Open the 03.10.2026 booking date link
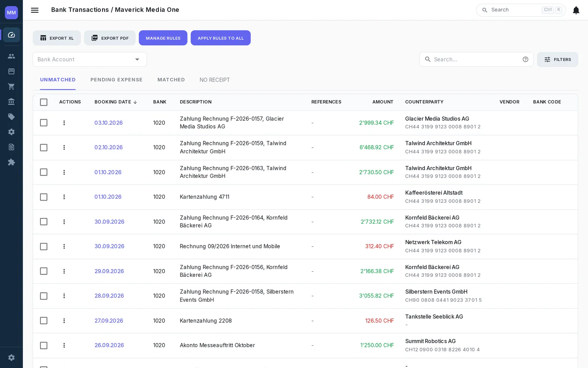Image resolution: width=588 pixels, height=368 pixels. click(108, 123)
